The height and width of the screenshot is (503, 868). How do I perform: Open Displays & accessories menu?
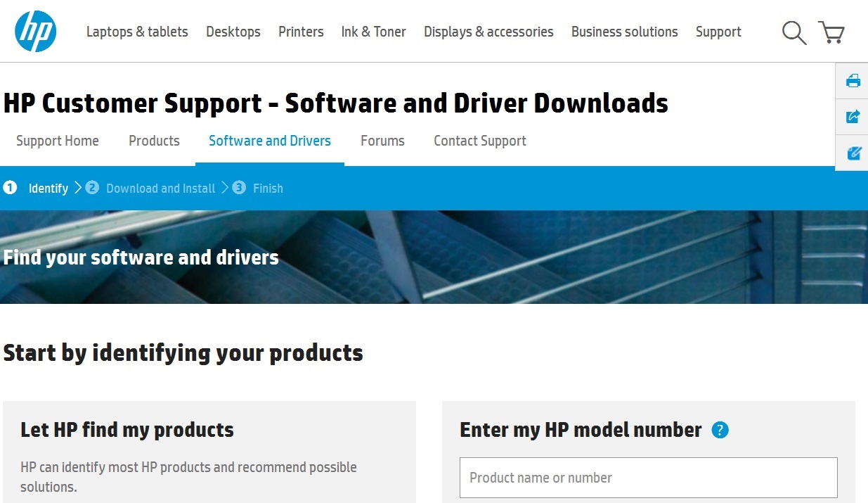click(488, 32)
